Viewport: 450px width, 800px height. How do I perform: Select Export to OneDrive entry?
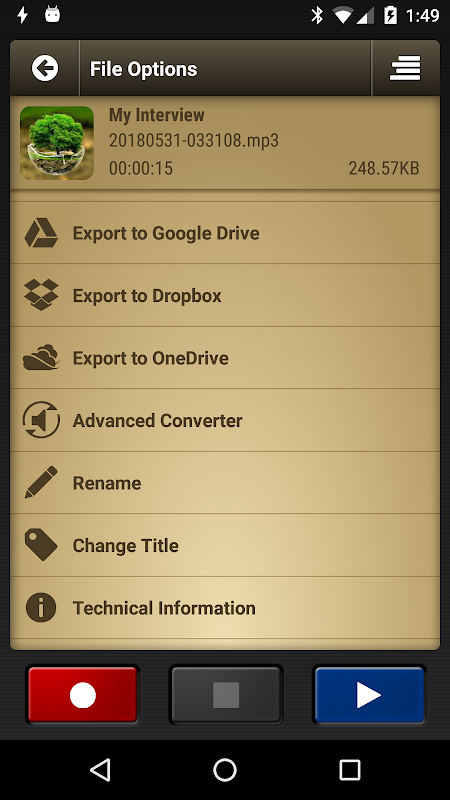(225, 358)
